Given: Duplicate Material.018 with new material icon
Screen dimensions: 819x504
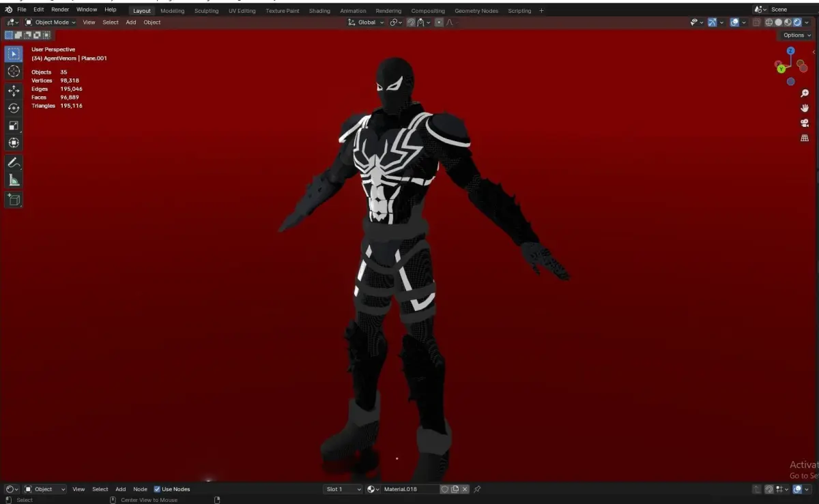Looking at the screenshot, I should pyautogui.click(x=455, y=489).
